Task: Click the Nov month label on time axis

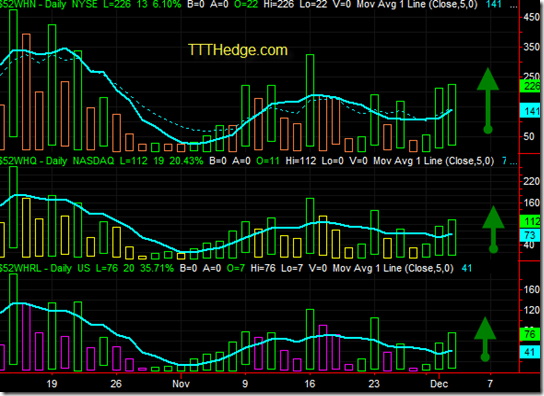Action: (181, 384)
